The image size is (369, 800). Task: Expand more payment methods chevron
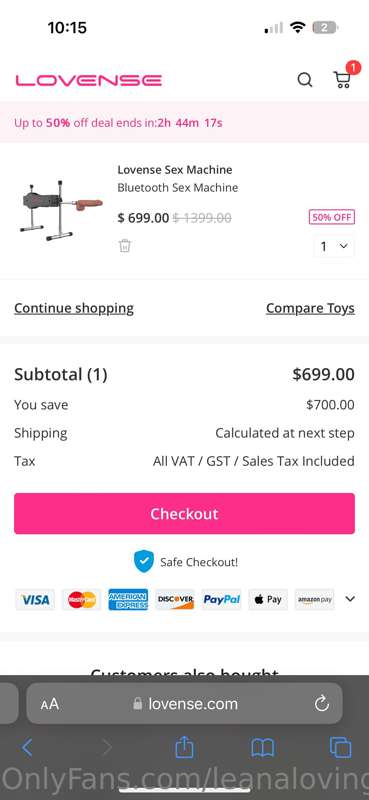350,599
